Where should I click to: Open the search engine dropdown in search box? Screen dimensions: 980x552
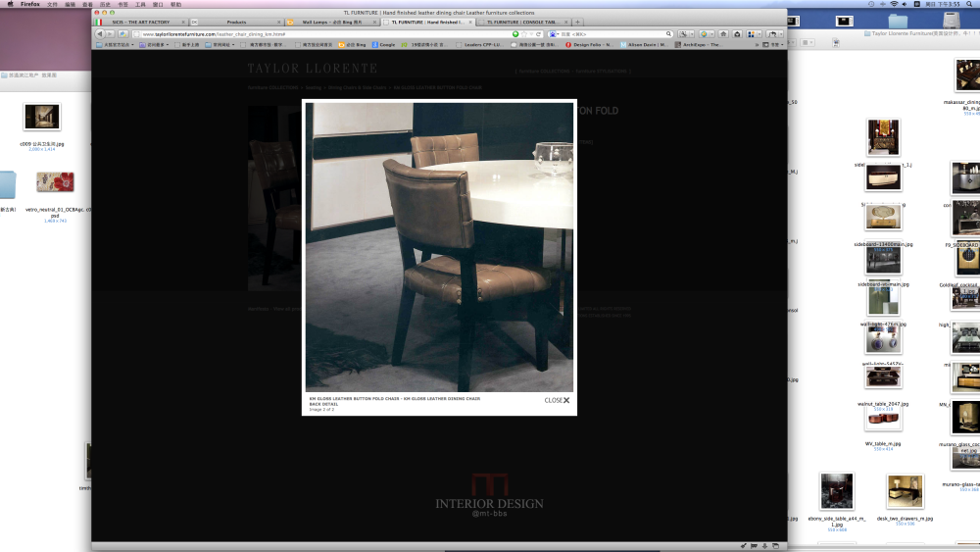(x=555, y=33)
